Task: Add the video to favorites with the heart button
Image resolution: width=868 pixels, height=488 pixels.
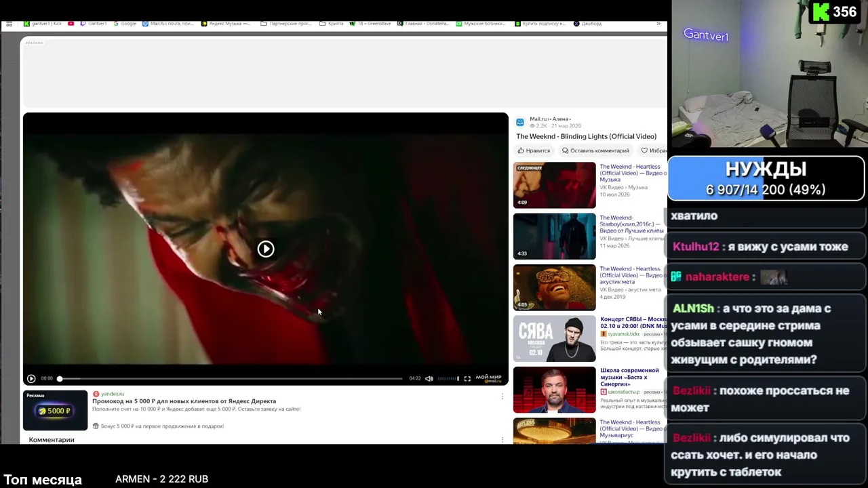Action: click(x=653, y=150)
